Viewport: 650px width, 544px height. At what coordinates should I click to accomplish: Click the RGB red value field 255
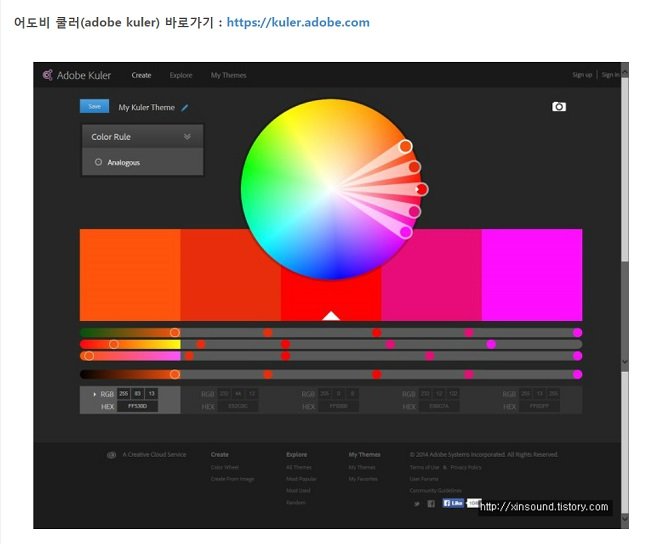coord(124,393)
